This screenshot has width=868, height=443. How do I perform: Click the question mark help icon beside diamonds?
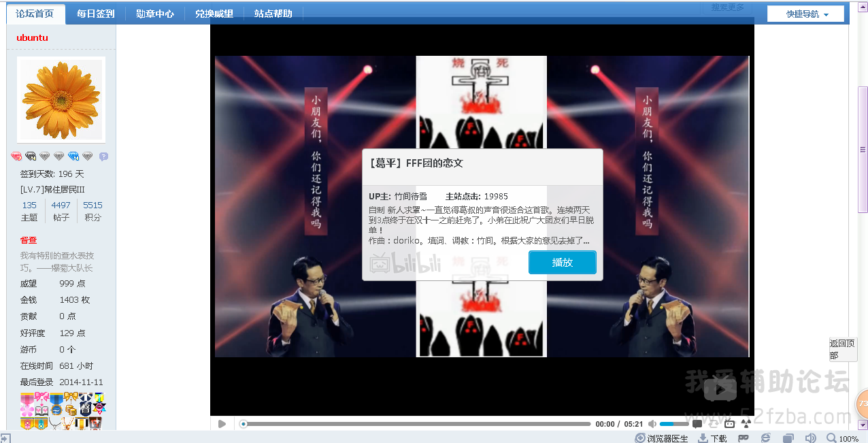103,157
